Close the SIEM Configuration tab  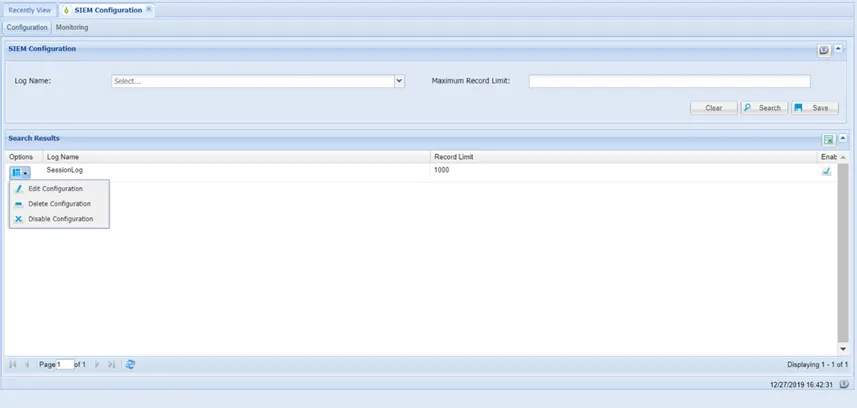(x=149, y=10)
